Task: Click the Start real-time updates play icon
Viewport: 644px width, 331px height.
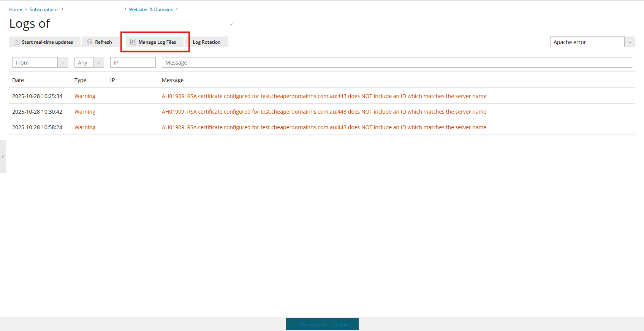Action: [16, 42]
